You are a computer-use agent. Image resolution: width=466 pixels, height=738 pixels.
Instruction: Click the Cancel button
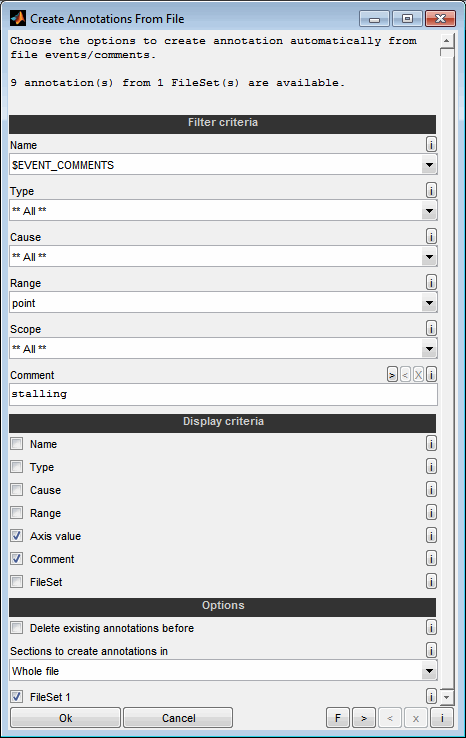(x=178, y=718)
